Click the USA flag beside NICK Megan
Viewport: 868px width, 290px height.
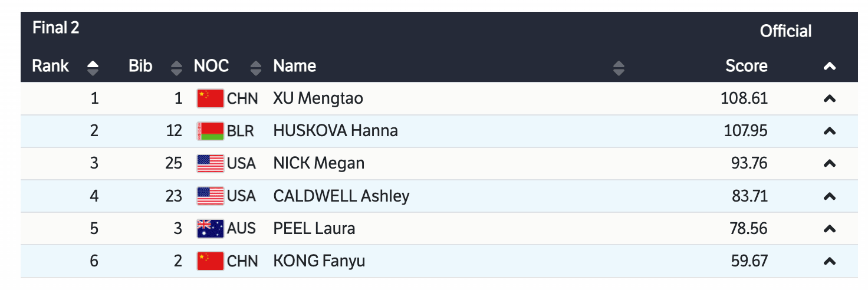(x=210, y=163)
